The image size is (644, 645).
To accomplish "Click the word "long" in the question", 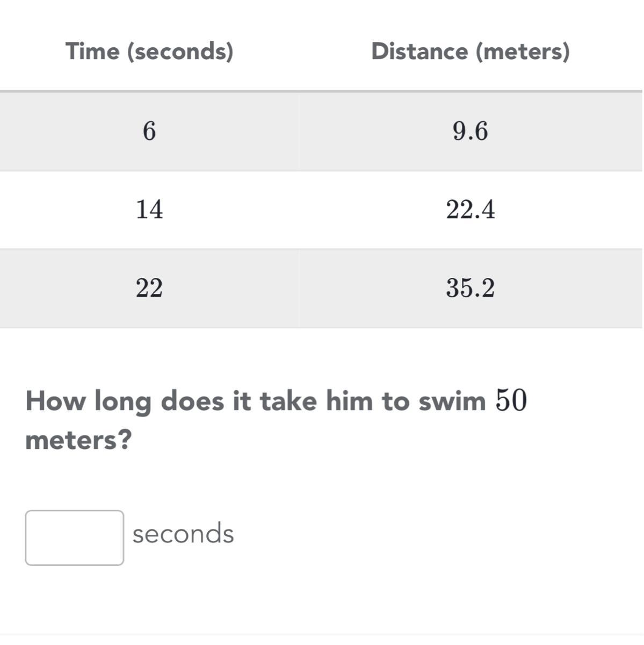I will (123, 402).
